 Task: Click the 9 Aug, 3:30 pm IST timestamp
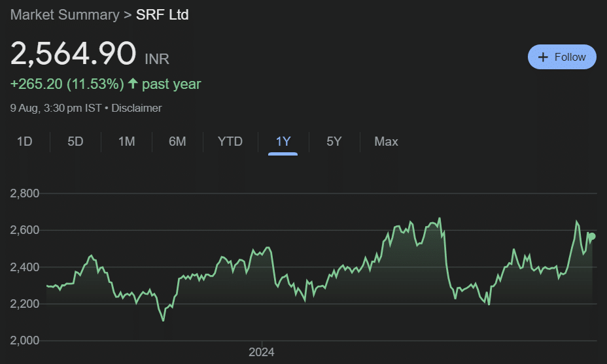tap(56, 108)
